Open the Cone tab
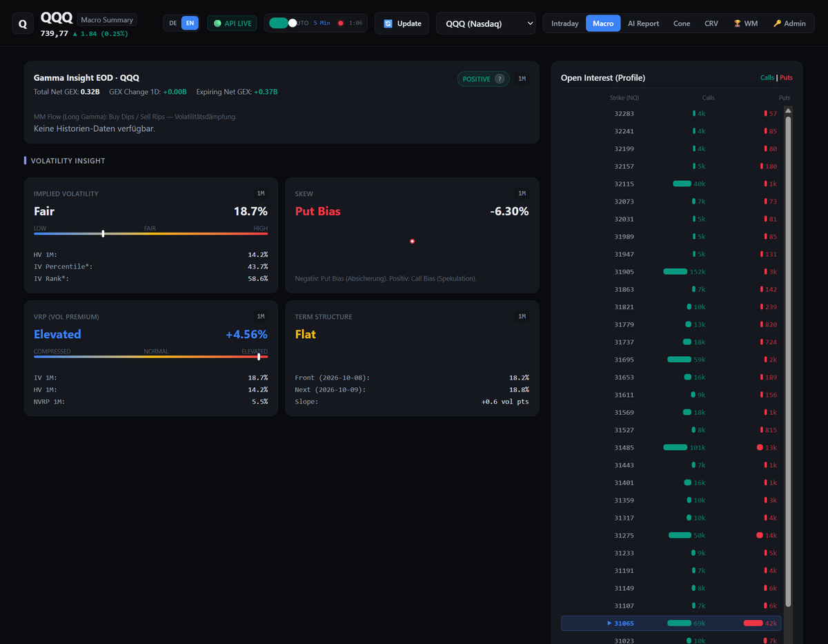The height and width of the screenshot is (644, 828). [x=682, y=23]
